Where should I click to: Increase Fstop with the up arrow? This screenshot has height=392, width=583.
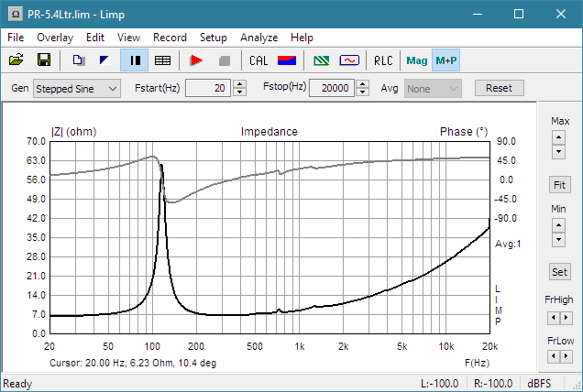(x=362, y=84)
